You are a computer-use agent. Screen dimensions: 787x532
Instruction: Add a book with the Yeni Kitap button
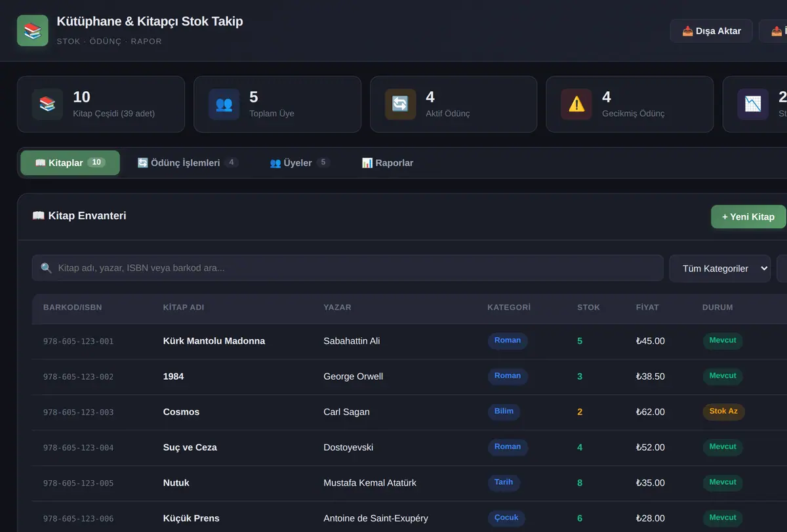(x=748, y=216)
